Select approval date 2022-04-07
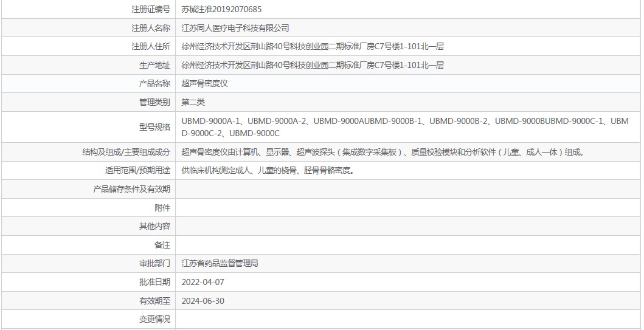644x330 pixels. (x=203, y=283)
